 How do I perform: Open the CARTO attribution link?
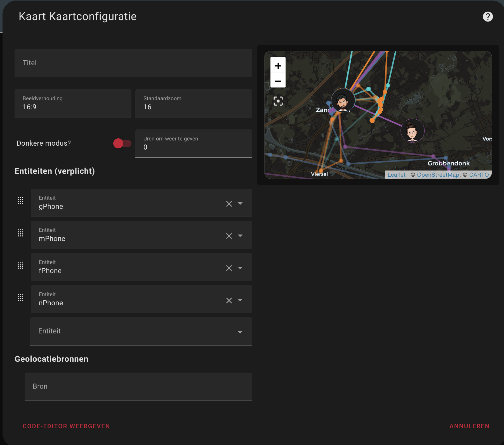(479, 175)
